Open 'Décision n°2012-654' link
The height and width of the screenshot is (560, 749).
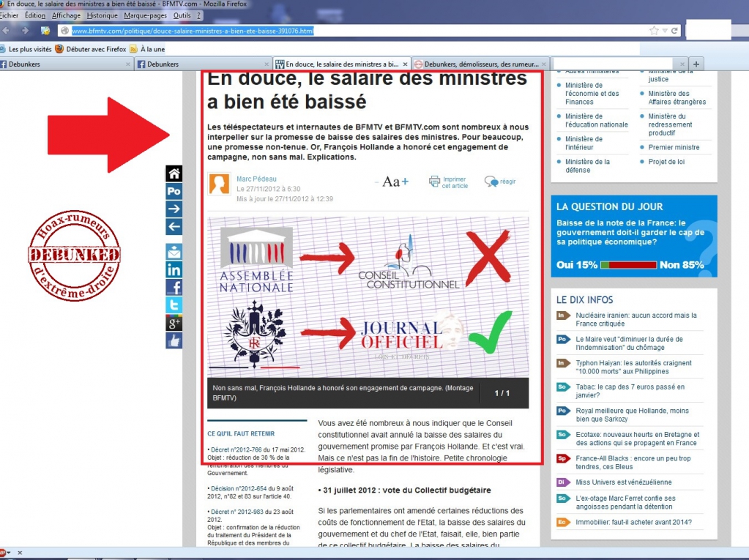coord(239,488)
